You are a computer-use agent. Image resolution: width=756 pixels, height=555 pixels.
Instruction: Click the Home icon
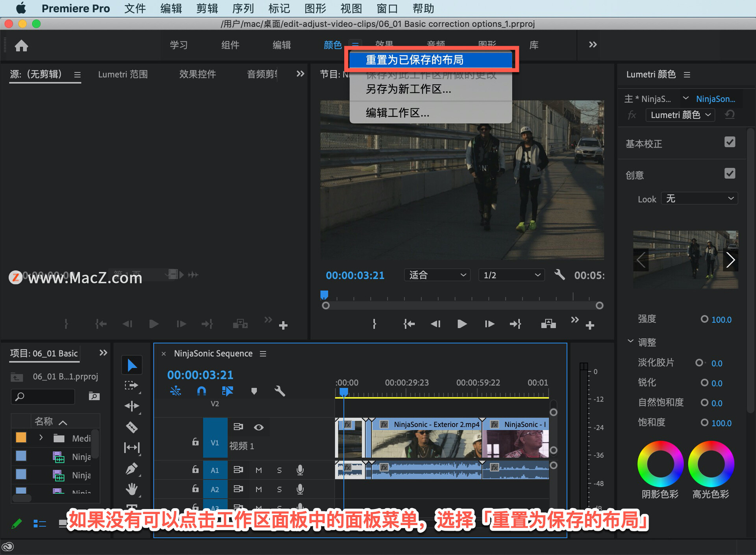click(x=21, y=46)
